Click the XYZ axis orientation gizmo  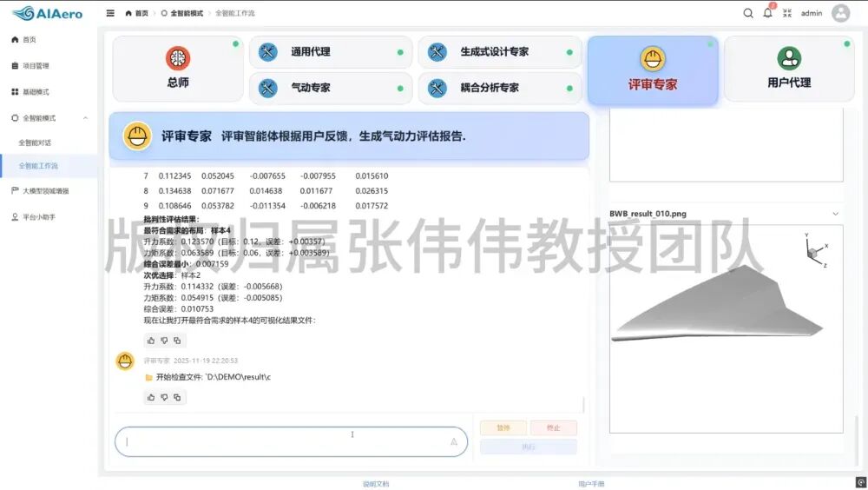tap(815, 251)
